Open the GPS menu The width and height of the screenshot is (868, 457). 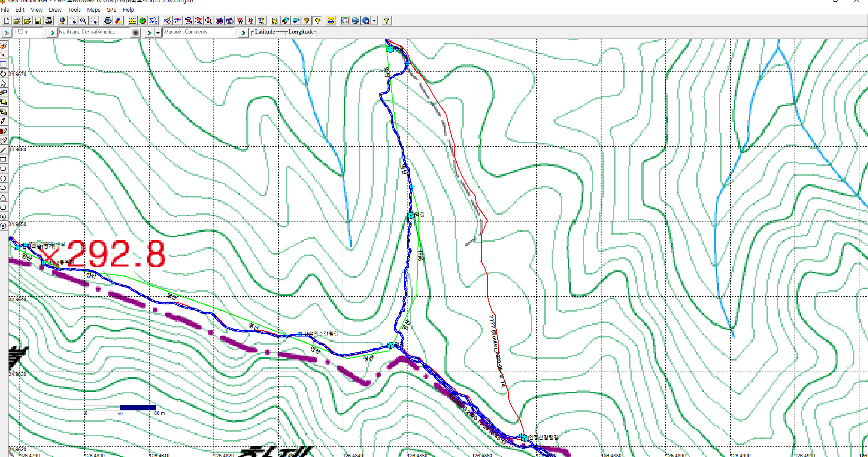point(112,10)
